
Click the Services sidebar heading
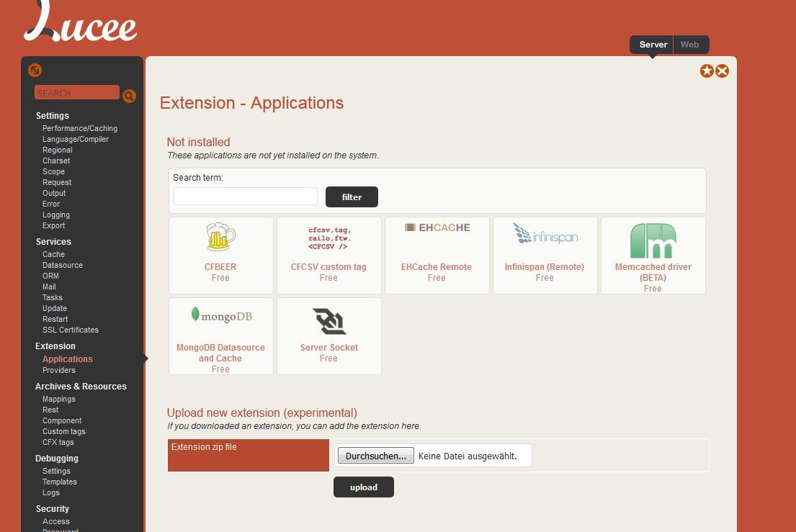pyautogui.click(x=53, y=241)
